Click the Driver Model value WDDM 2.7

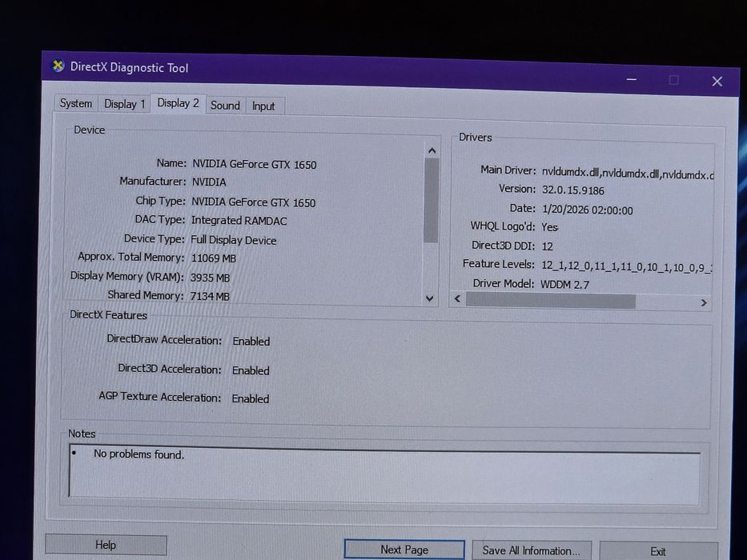(x=564, y=285)
